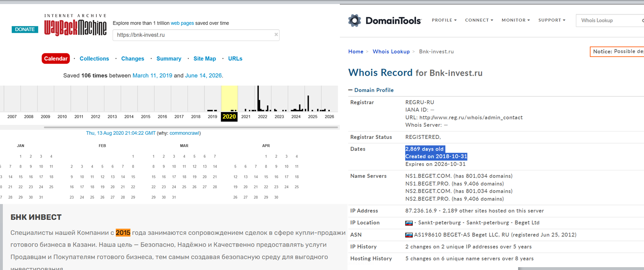Click the IP address 87.236.16.9 row
644x270 pixels.
[475, 211]
